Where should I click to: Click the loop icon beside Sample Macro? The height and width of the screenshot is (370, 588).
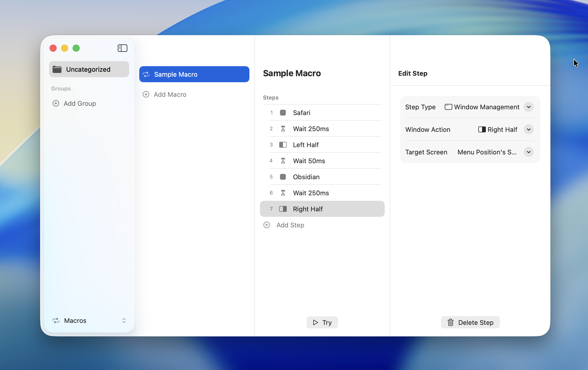click(x=146, y=74)
